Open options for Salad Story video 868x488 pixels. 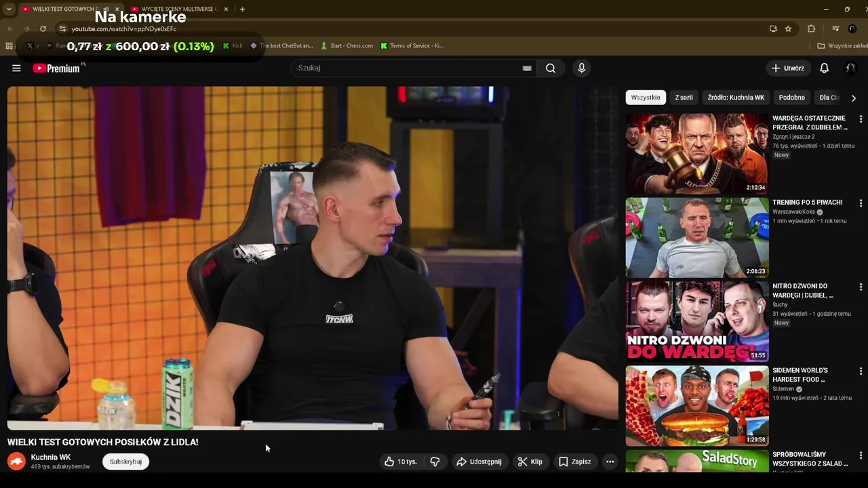tap(861, 455)
